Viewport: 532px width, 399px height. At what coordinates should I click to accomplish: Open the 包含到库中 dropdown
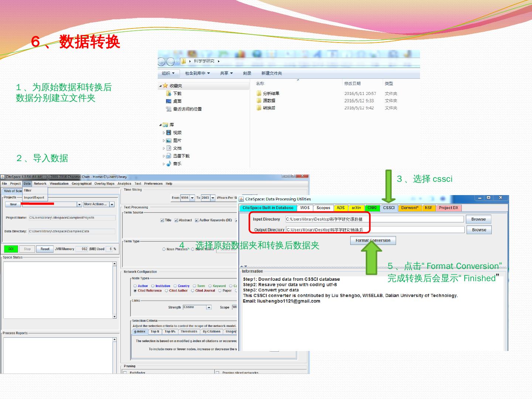[x=197, y=73]
